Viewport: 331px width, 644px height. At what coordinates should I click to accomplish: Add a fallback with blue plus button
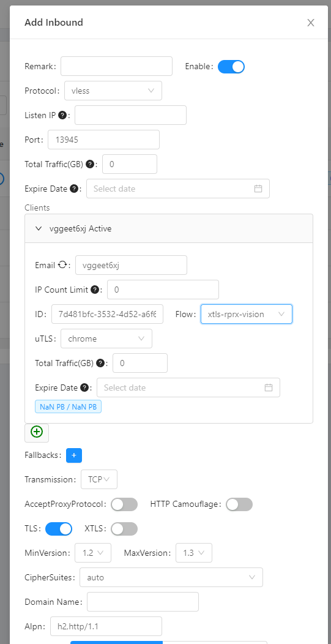74,455
